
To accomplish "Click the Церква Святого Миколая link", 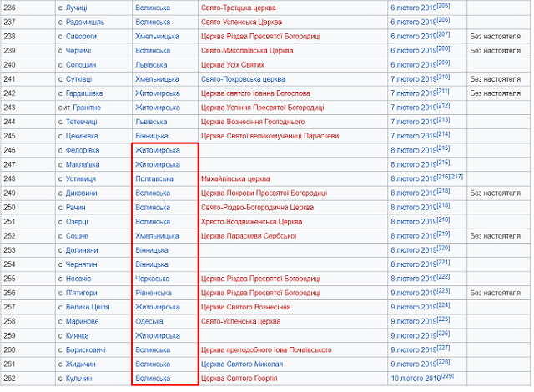I will point(242,364).
